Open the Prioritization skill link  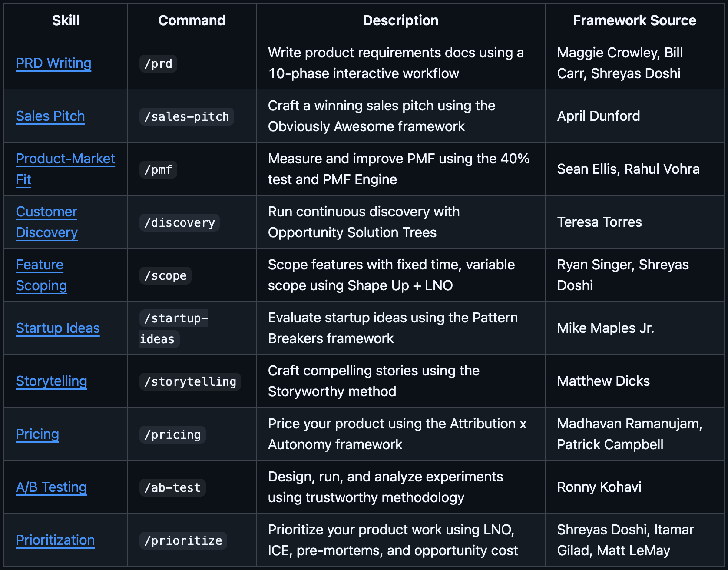[x=55, y=540]
